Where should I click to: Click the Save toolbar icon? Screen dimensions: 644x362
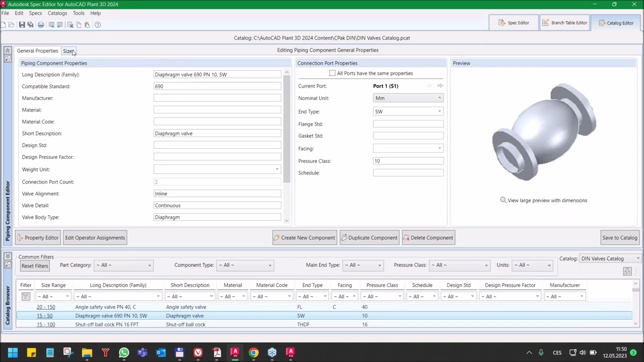coord(22,25)
